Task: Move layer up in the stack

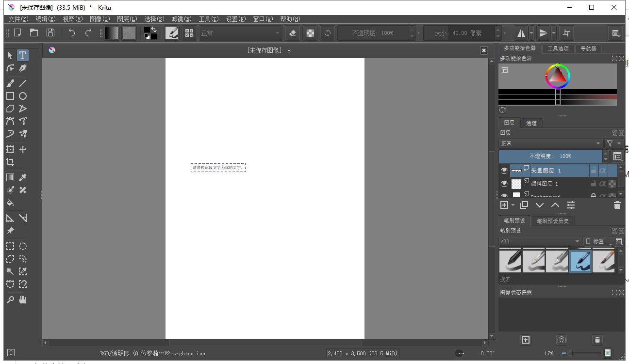Action: coord(555,206)
